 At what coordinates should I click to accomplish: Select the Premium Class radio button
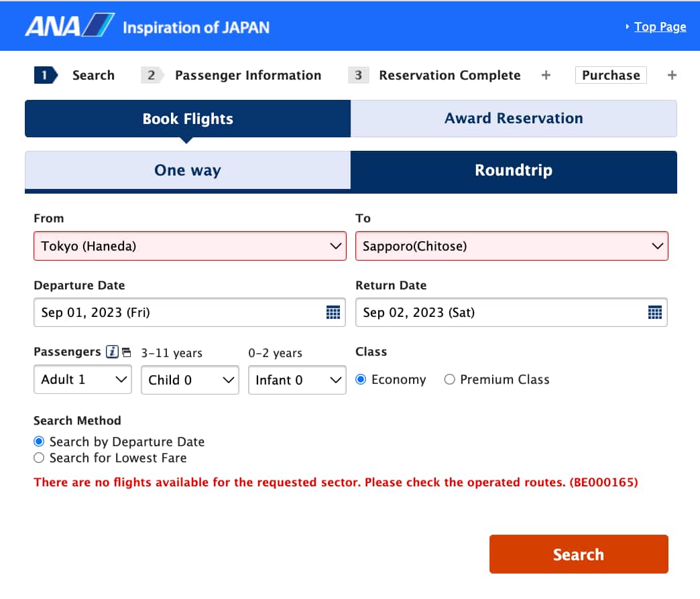click(450, 380)
